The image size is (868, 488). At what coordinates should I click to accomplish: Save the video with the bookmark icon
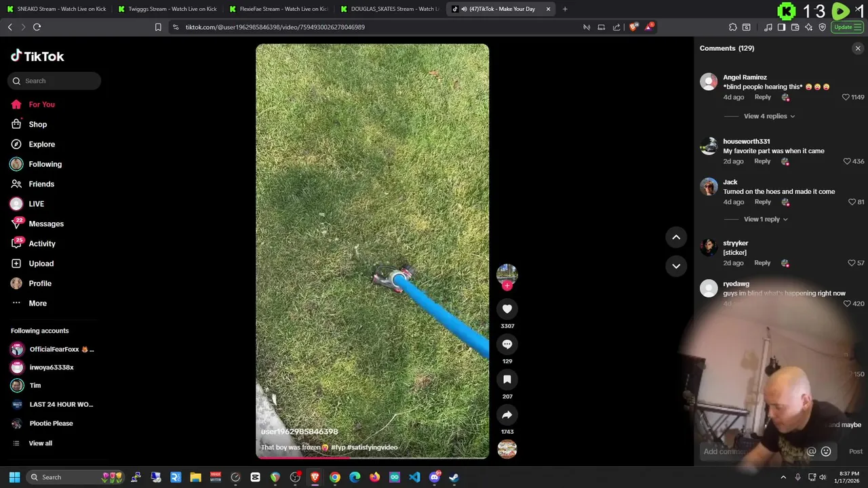pos(507,380)
